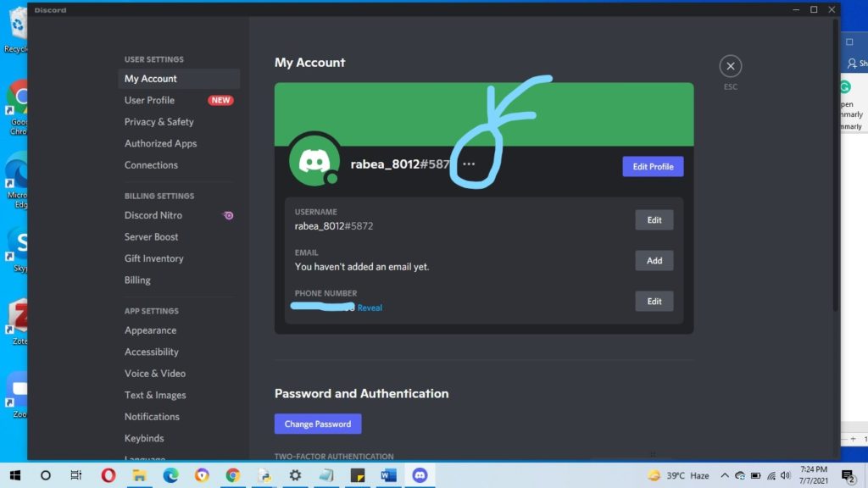Open Gift Inventory
Viewport: 868px width, 488px height.
tap(179, 258)
